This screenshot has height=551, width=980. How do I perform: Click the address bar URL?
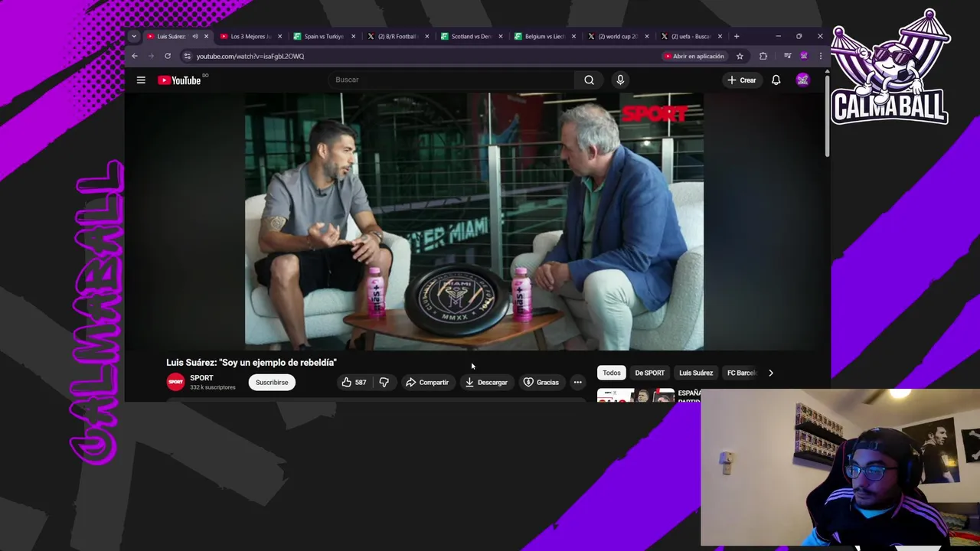[x=250, y=56]
